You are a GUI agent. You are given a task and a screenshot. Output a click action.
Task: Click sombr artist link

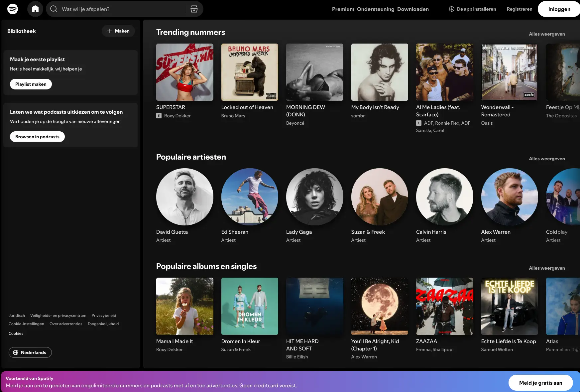358,116
